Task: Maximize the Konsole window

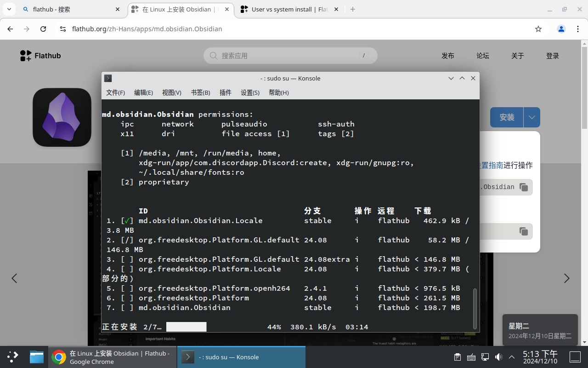Action: [x=462, y=78]
